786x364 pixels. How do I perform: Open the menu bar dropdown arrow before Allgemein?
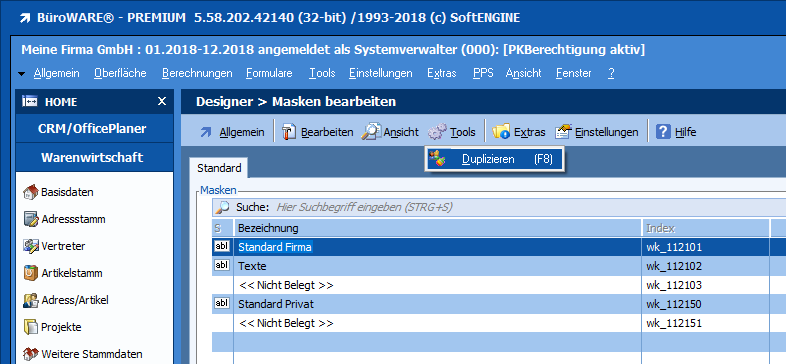(x=22, y=74)
